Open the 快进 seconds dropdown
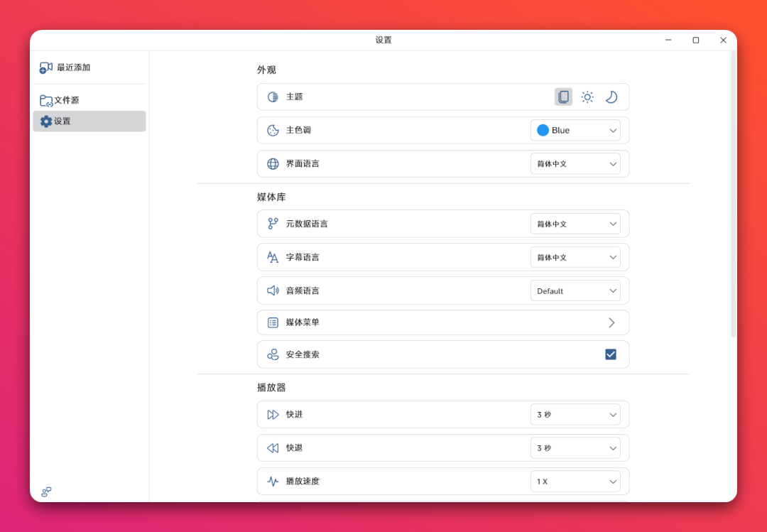 (575, 415)
